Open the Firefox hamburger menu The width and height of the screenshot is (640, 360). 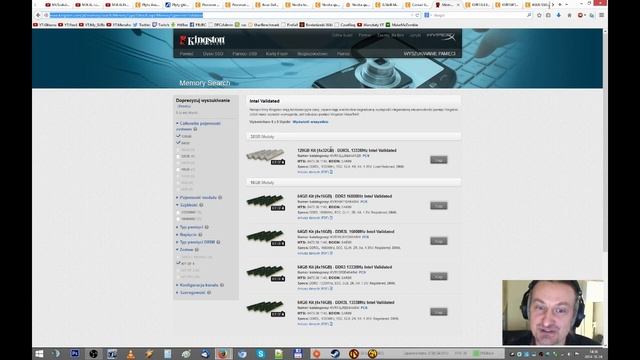[602, 15]
